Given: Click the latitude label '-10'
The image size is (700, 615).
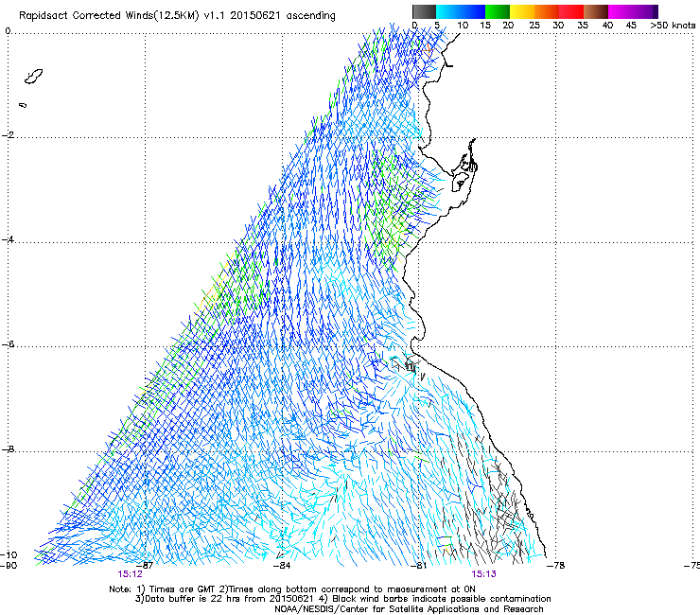Looking at the screenshot, I should 9,554.
